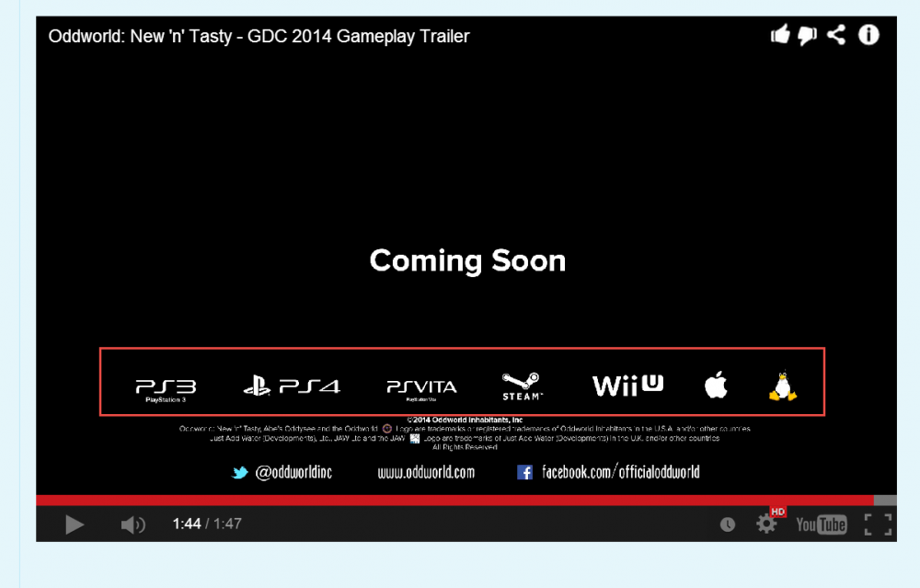Click the thumbs up like icon
The height and width of the screenshot is (588, 920).
pos(780,35)
